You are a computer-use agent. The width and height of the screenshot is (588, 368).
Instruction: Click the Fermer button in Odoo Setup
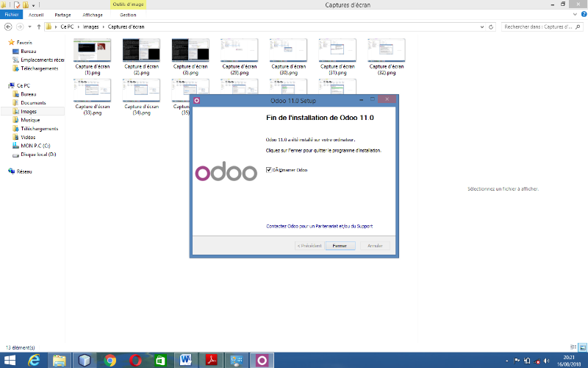point(340,246)
